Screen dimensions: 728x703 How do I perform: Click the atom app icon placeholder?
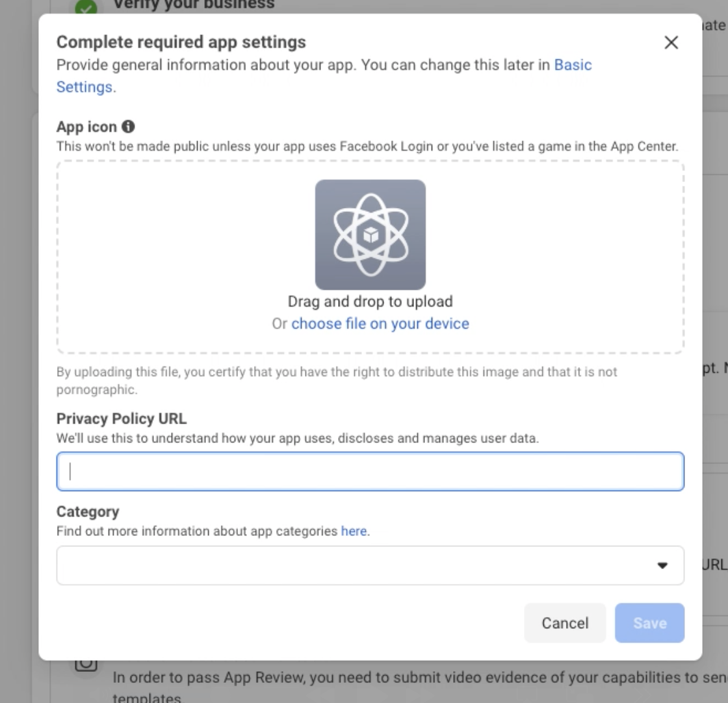click(370, 235)
